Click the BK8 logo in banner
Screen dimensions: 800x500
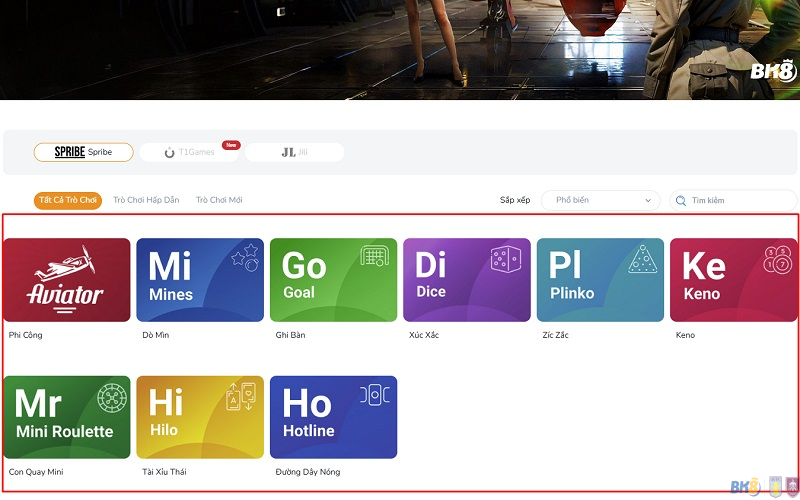(x=772, y=71)
